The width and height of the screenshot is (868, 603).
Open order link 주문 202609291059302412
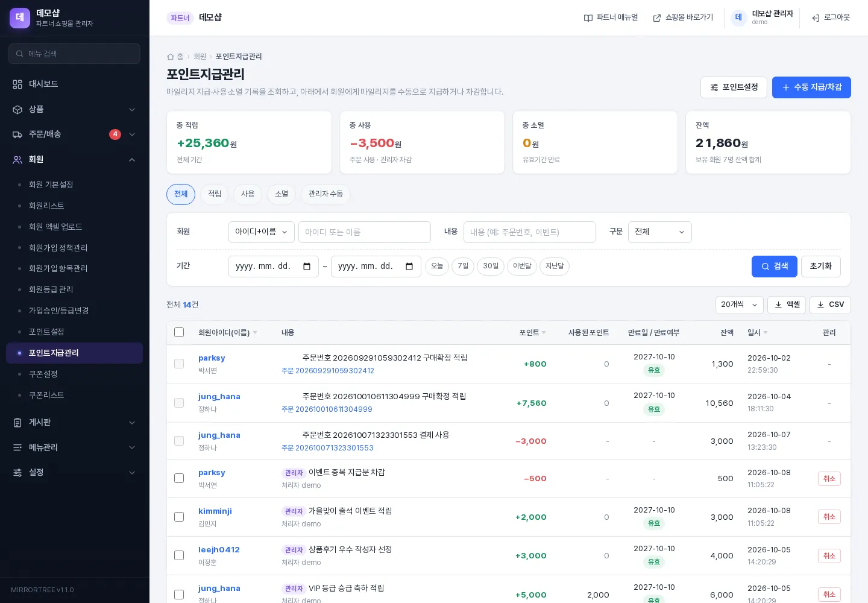(x=328, y=371)
